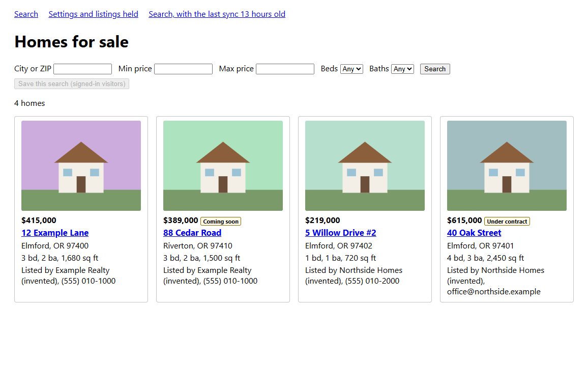Open the link mentioning last sync 13 hours old

[217, 14]
